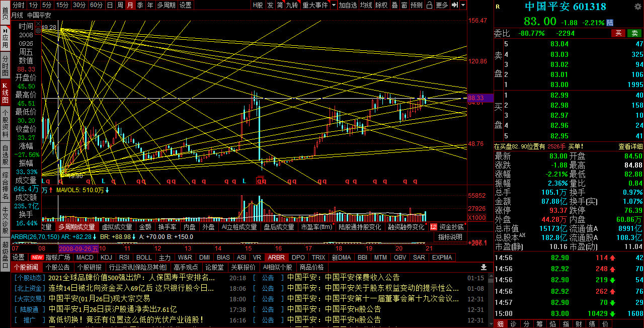This screenshot has height=328, width=644.
Task: Click the 诊 diagnosis icon at bottom right
Action: tap(513, 324)
